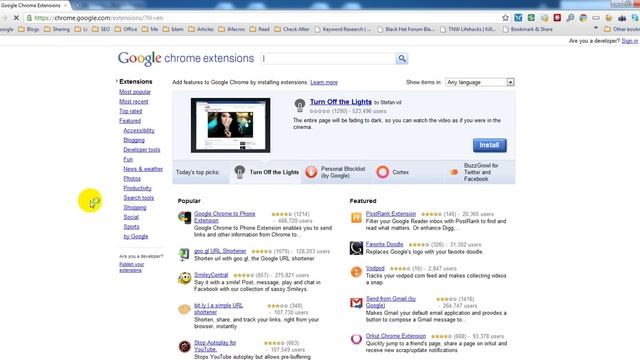Open the Blogs bookmark folder
This screenshot has width=640, height=360.
29,29
